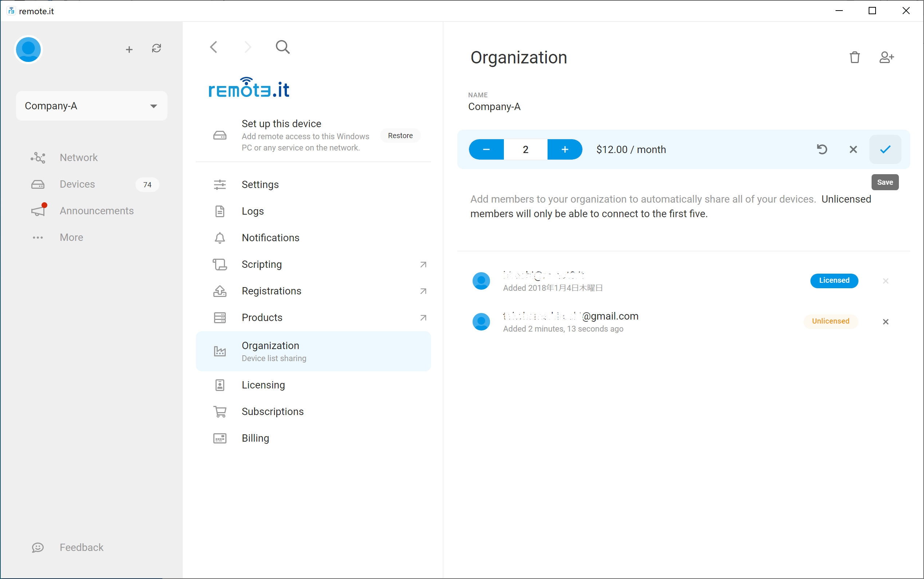Image resolution: width=924 pixels, height=579 pixels.
Task: Open Logs
Action: click(313, 211)
